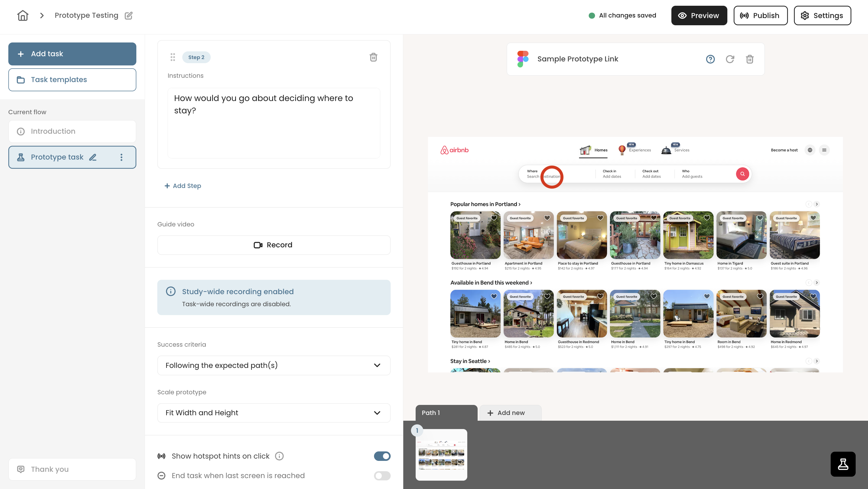Grab the Step 2 drag handle

coord(173,57)
